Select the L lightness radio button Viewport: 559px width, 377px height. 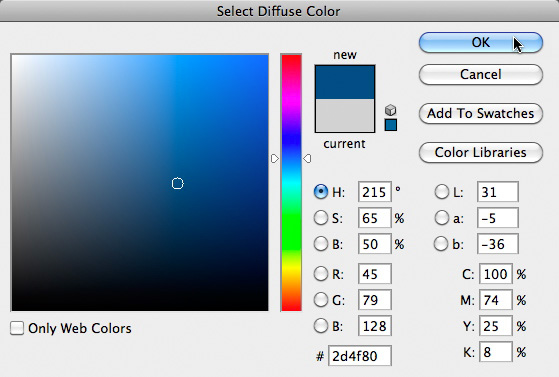click(x=442, y=192)
